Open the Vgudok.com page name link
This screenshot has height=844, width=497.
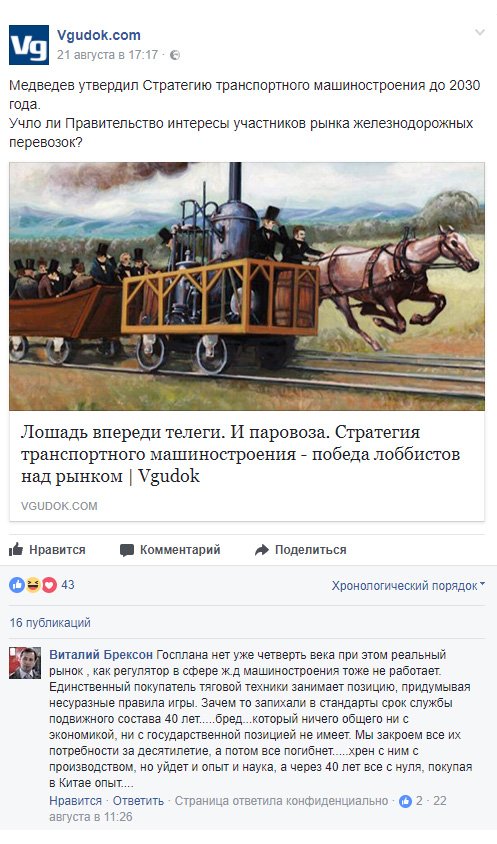coord(99,36)
